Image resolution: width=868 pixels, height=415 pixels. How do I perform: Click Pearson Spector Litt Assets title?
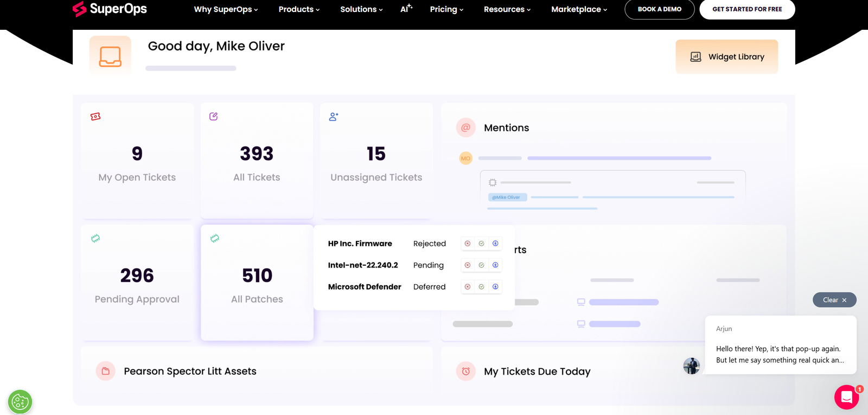tap(190, 371)
